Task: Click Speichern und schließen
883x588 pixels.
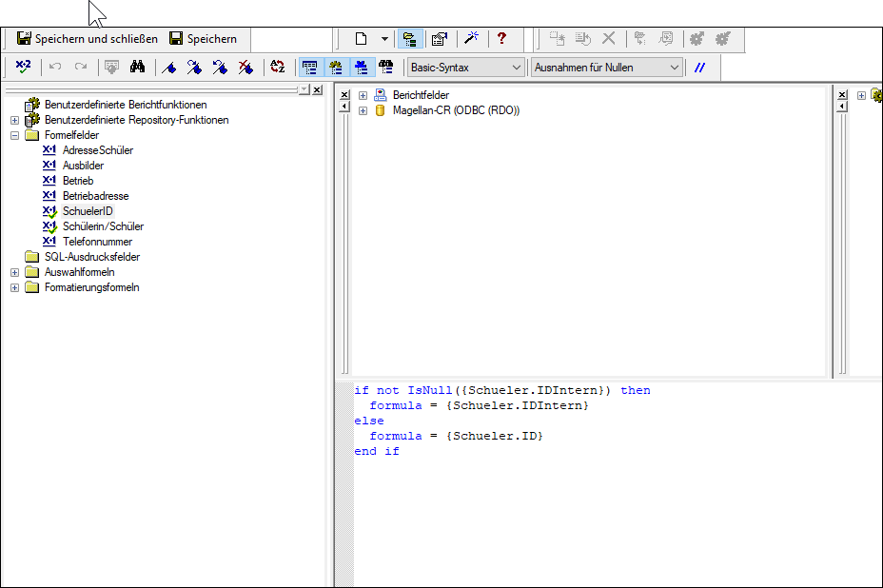Action: [x=88, y=39]
